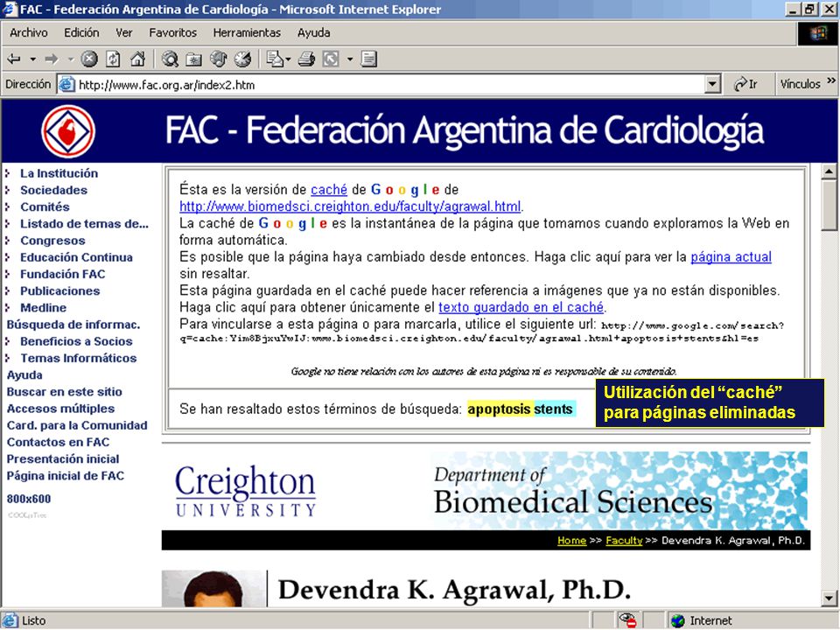
Task: Open the Herramientas menu
Action: coord(247,32)
